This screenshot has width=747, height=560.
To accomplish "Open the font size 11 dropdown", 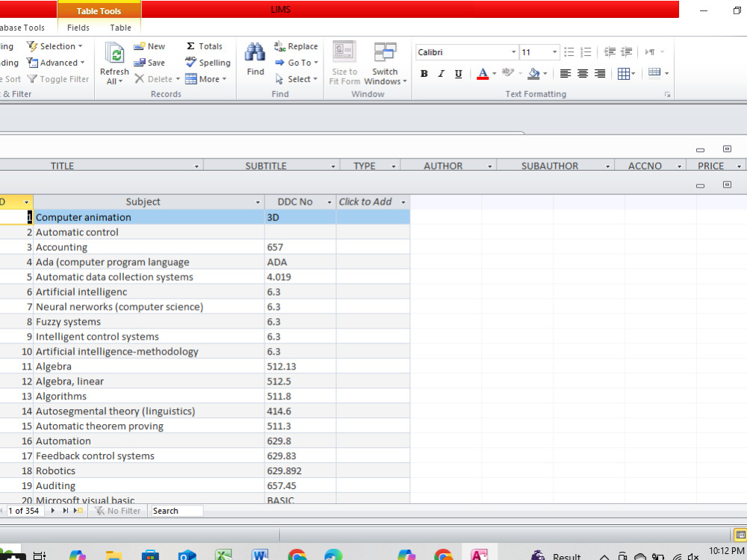I will click(554, 52).
